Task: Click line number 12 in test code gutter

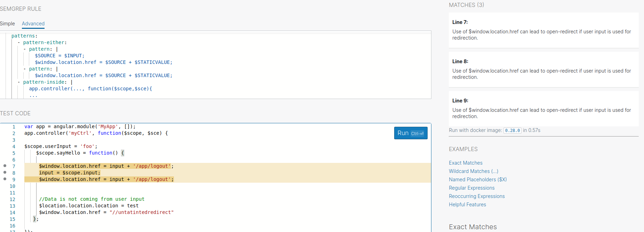Action: coord(13,199)
